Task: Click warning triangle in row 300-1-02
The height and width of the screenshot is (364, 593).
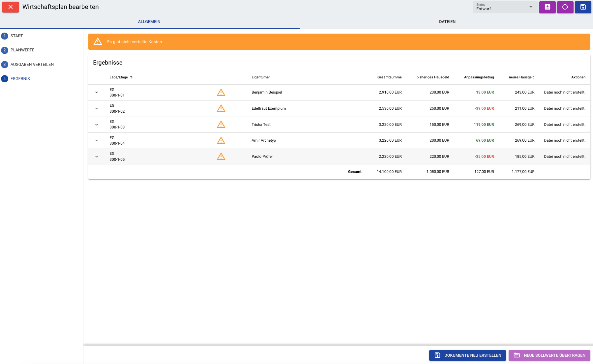Action: 221,108
